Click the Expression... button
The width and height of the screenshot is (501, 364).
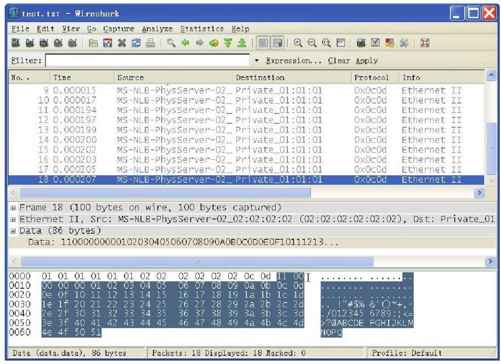coord(294,61)
